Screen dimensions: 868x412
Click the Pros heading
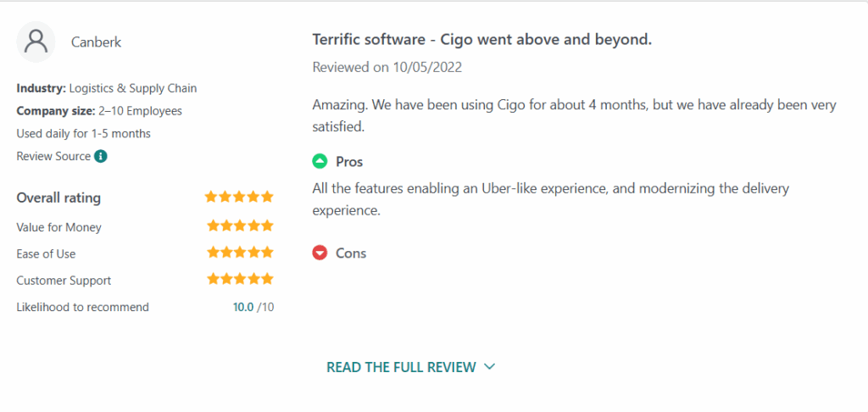349,162
